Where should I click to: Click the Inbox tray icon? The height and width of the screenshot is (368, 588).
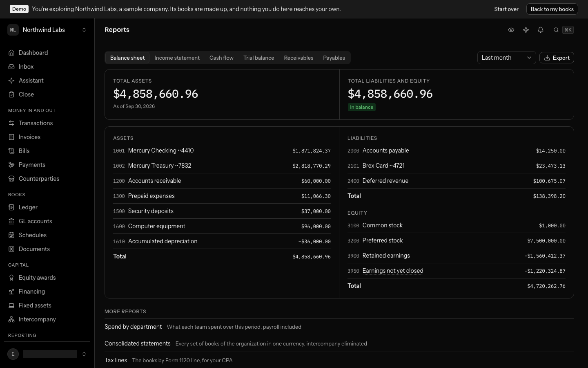[11, 67]
